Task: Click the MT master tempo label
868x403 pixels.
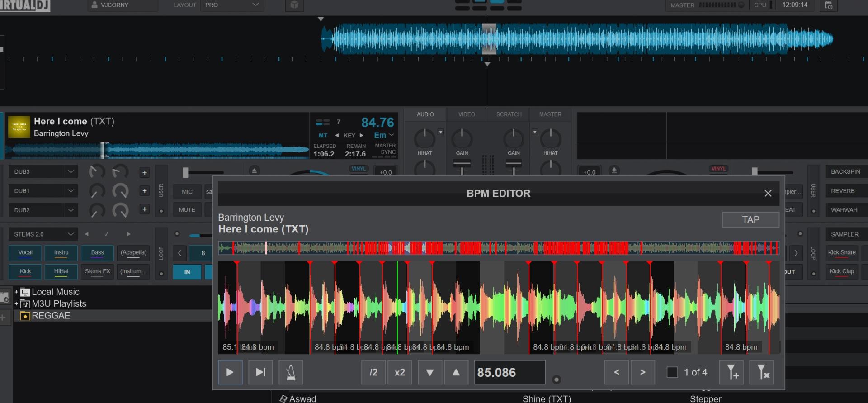Action: 323,136
